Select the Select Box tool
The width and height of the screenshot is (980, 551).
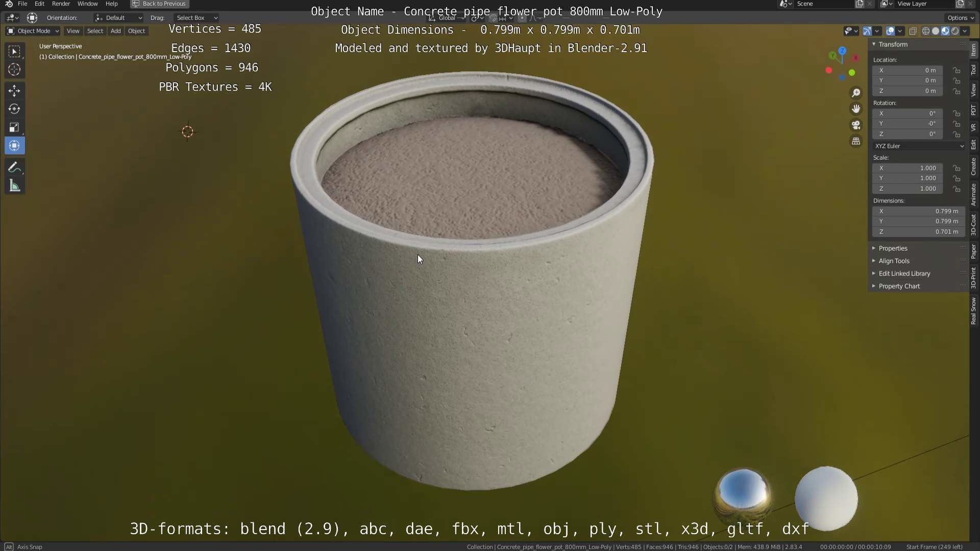click(x=14, y=51)
